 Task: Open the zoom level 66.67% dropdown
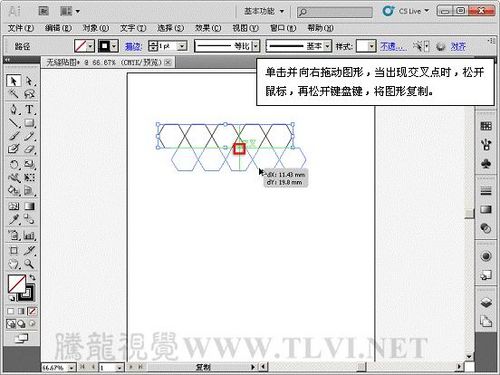[x=72, y=368]
